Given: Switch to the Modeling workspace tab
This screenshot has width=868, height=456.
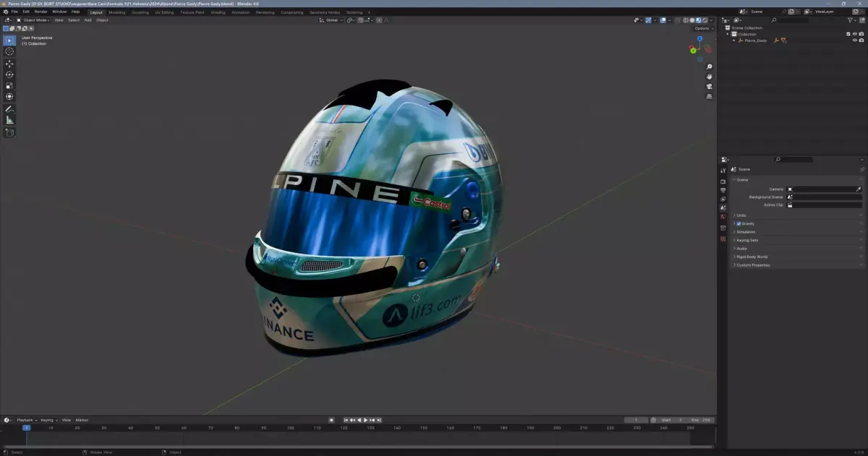Looking at the screenshot, I should (x=116, y=12).
